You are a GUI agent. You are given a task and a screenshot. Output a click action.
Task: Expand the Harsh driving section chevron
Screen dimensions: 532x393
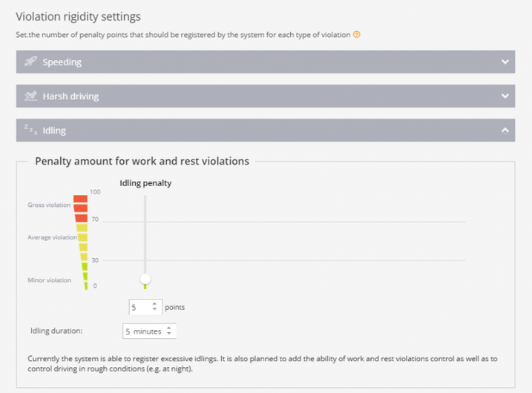[x=505, y=96]
